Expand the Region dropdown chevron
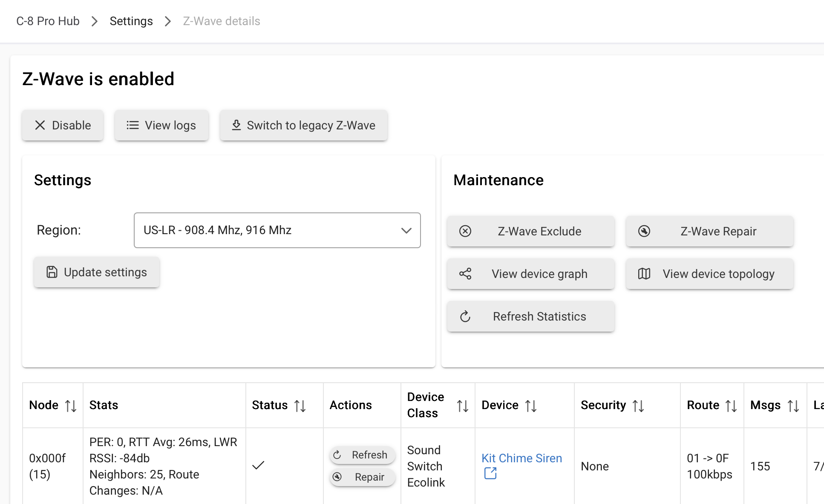 (406, 230)
